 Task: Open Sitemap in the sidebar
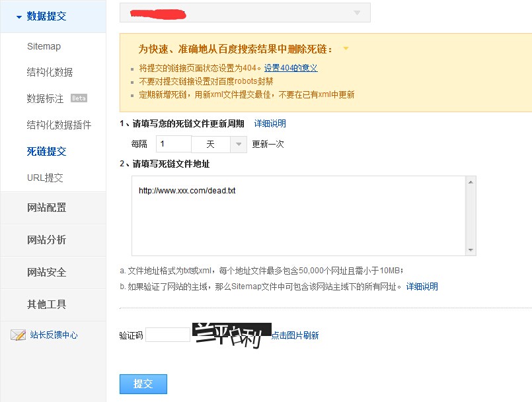coord(44,46)
